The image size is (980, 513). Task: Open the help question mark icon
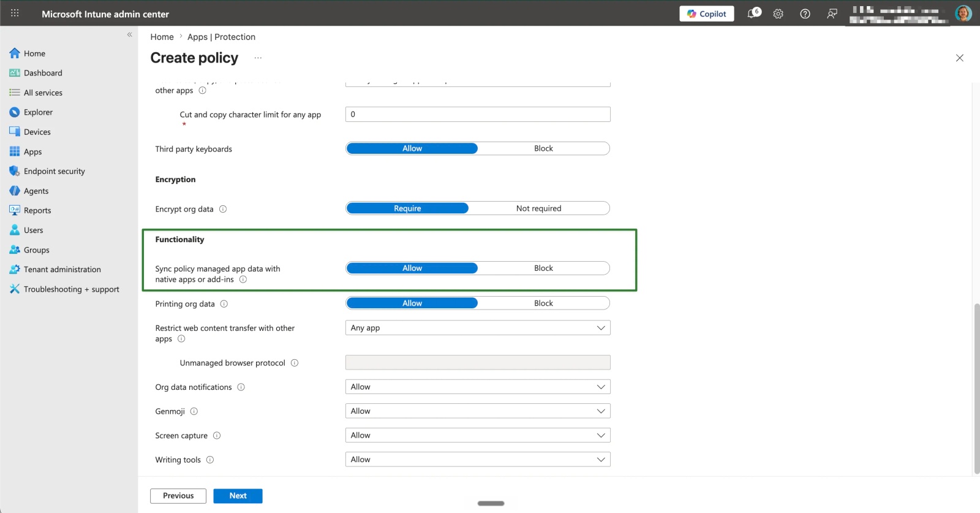pos(805,13)
